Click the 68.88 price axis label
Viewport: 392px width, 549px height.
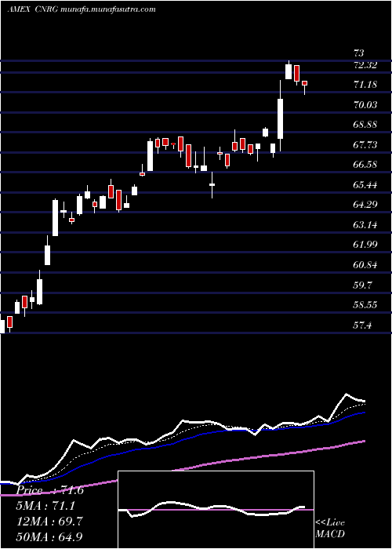(365, 125)
